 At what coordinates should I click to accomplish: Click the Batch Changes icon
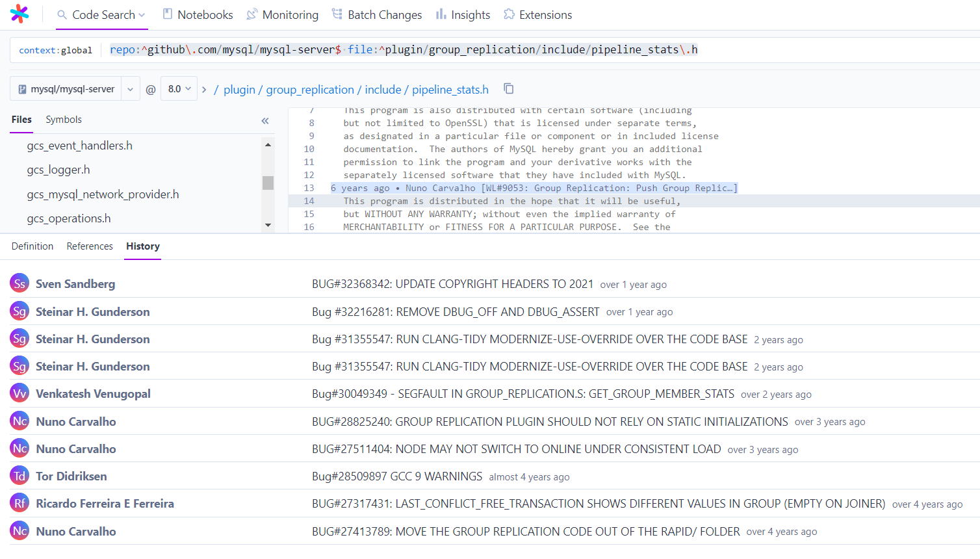(x=337, y=14)
